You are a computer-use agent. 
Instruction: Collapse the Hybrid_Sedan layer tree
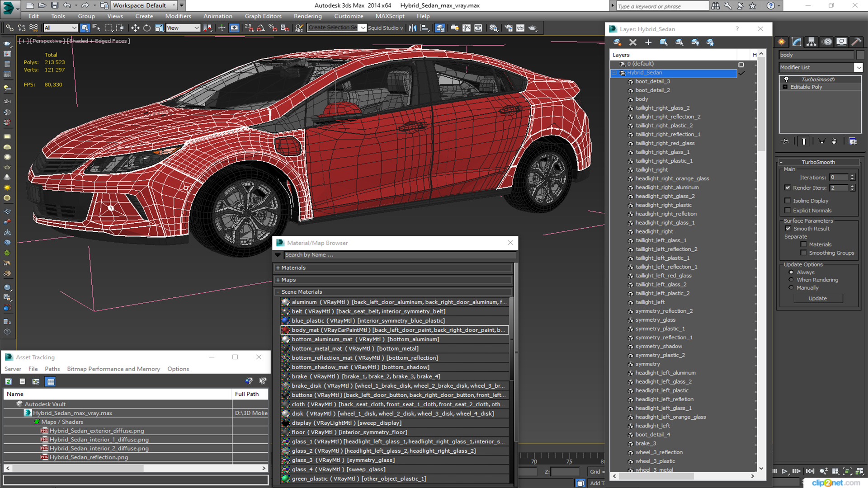(x=614, y=73)
